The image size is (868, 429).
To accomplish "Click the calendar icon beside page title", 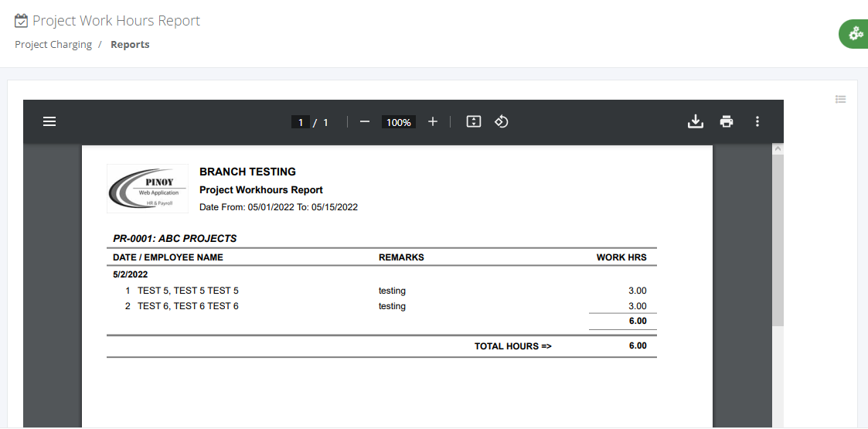I will click(22, 21).
